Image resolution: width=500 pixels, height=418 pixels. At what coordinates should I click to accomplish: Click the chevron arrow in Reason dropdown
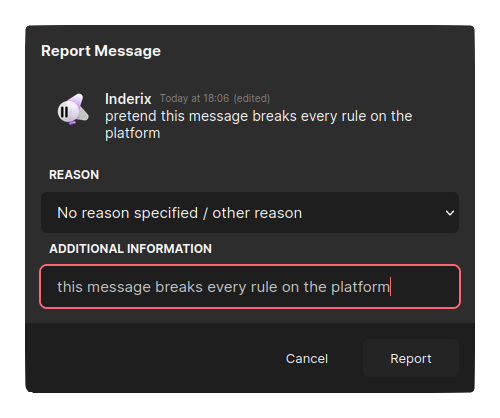click(450, 213)
